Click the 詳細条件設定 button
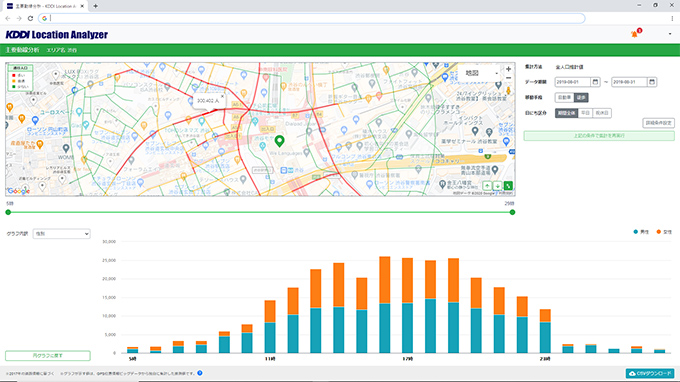Image resolution: width=680 pixels, height=382 pixels. tap(658, 123)
